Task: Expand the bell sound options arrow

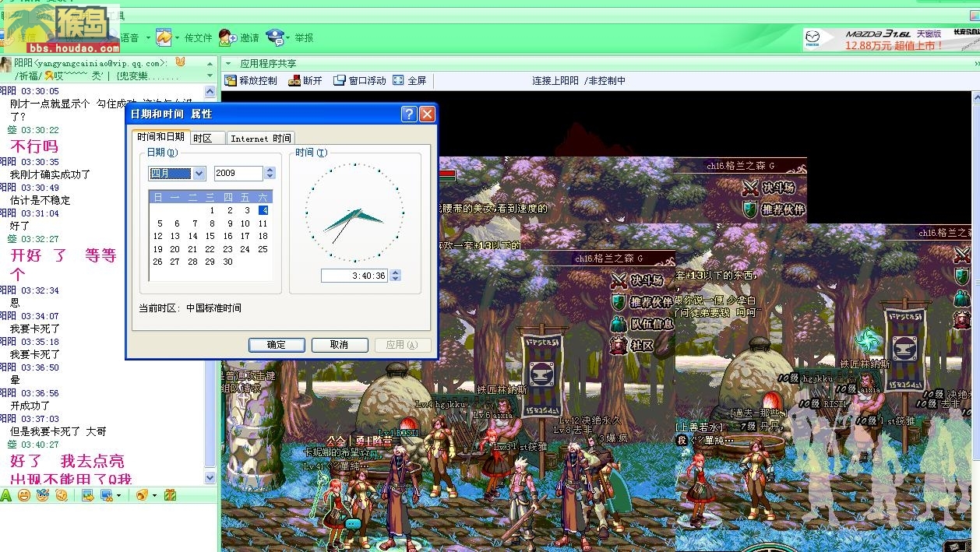Action: pyautogui.click(x=154, y=496)
